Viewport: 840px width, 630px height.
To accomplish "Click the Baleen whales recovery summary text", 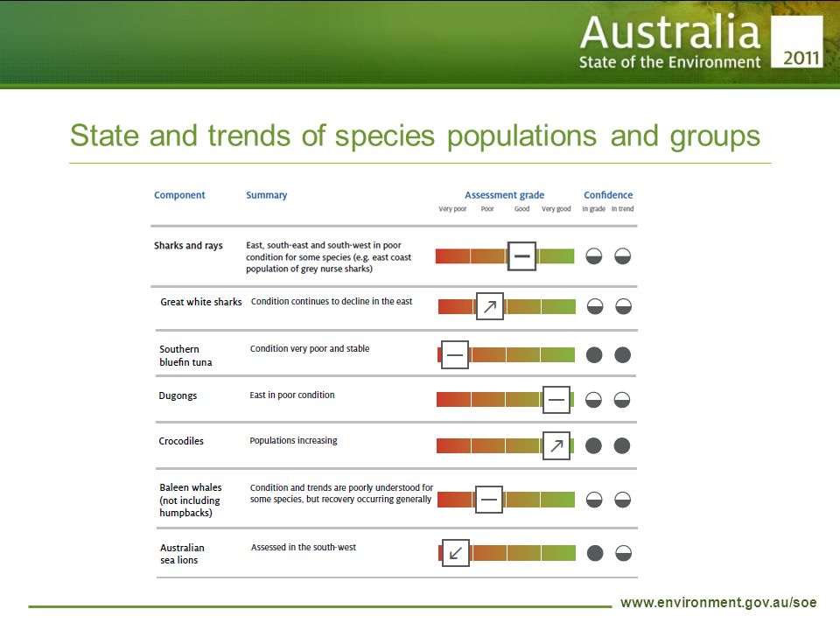I will (341, 493).
